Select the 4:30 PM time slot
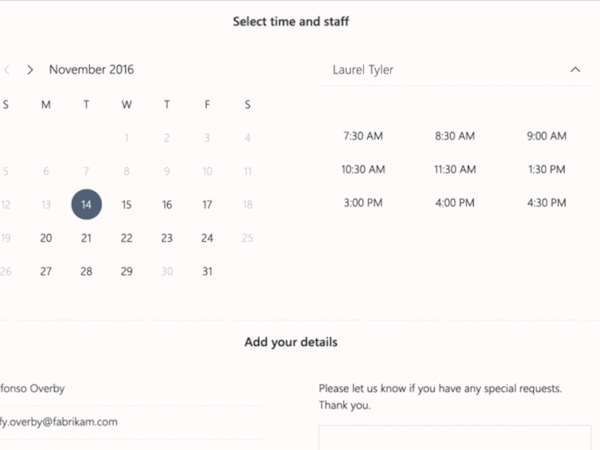This screenshot has height=450, width=600. coord(547,204)
